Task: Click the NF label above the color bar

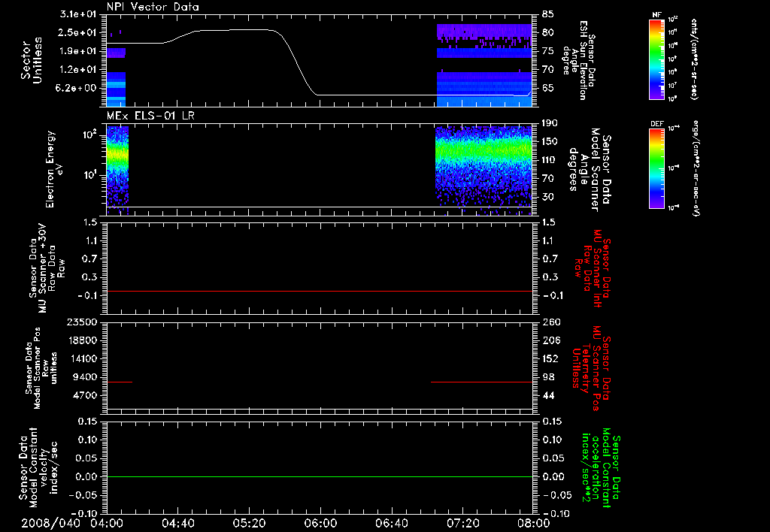Action: [x=656, y=15]
